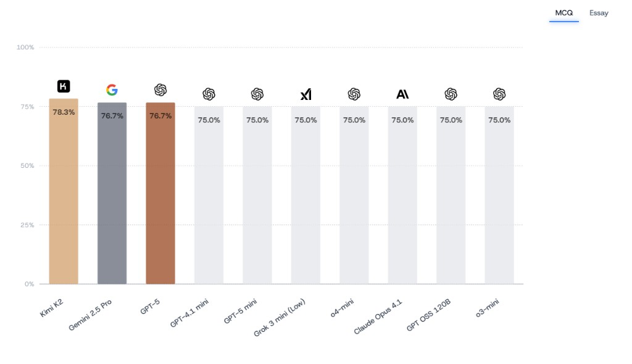Click the OpenAI logo above GPT-5 bar
The height and width of the screenshot is (364, 632).
coord(160,90)
